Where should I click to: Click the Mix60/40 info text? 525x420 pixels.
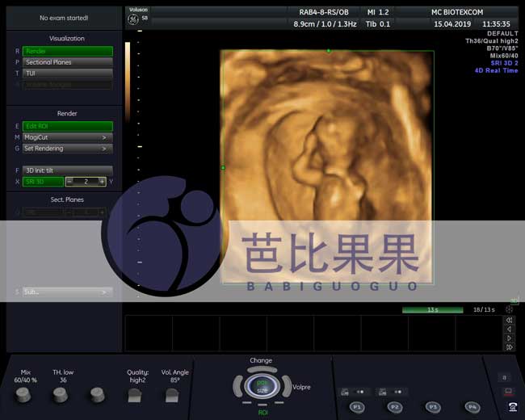tap(504, 56)
